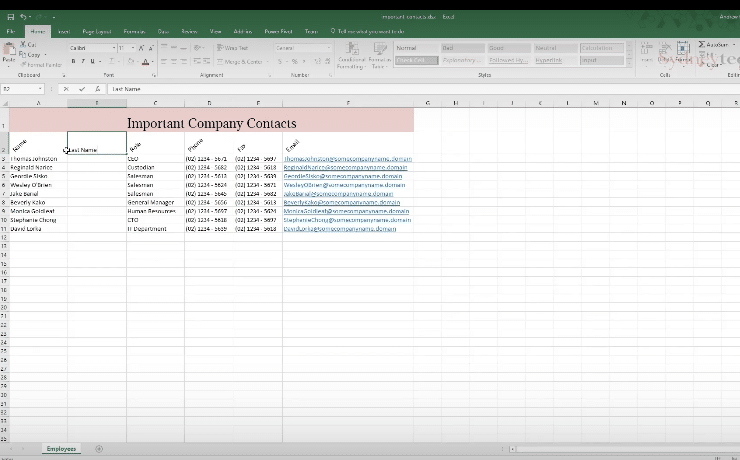Apply the Normal cell style
This screenshot has width=740, height=460.
(x=416, y=48)
